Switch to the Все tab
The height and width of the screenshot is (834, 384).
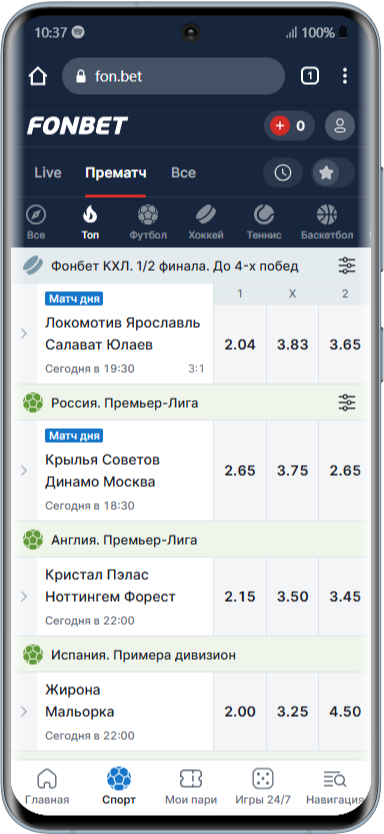pyautogui.click(x=183, y=173)
